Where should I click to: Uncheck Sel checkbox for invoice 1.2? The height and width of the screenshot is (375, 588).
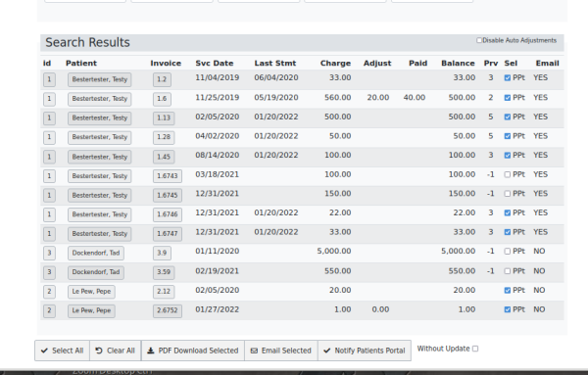point(508,78)
